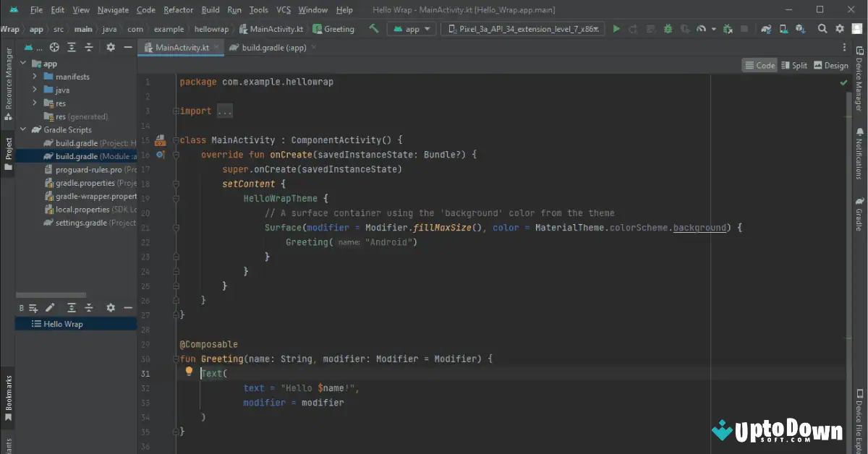
Task: Open the Gradle tool window on the right
Action: (860, 215)
